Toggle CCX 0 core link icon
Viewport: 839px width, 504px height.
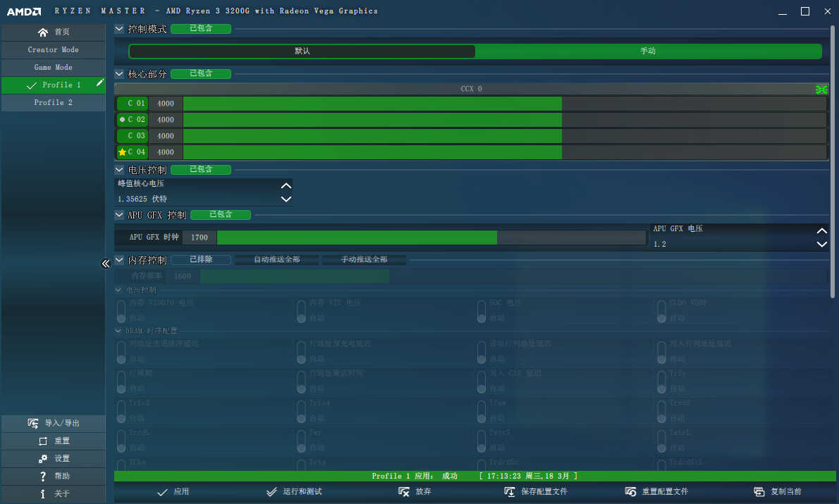coord(821,90)
